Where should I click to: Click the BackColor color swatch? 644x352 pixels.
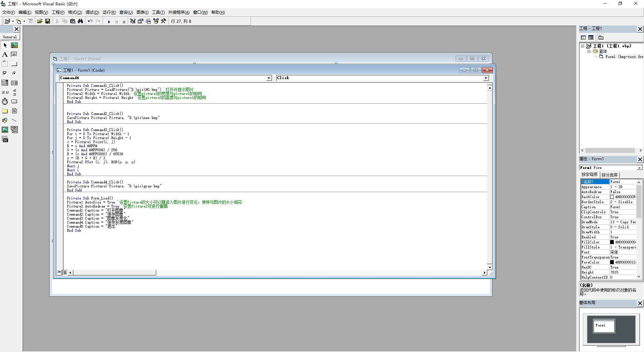[612, 197]
